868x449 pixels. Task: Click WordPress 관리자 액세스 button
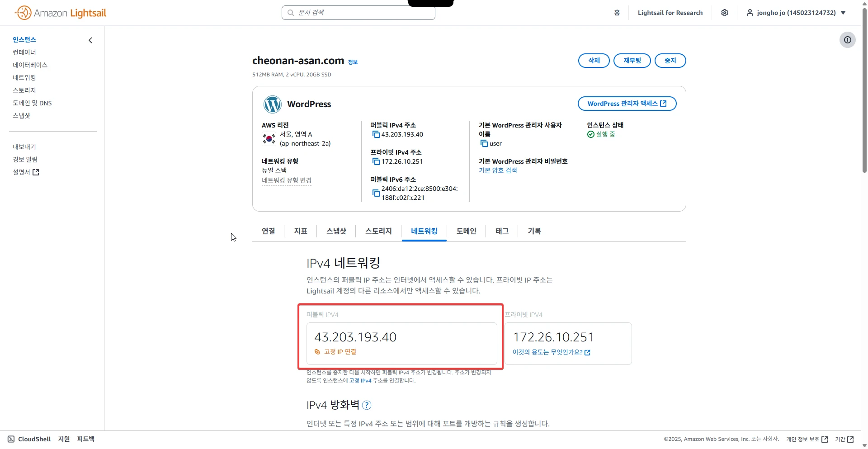tap(627, 104)
